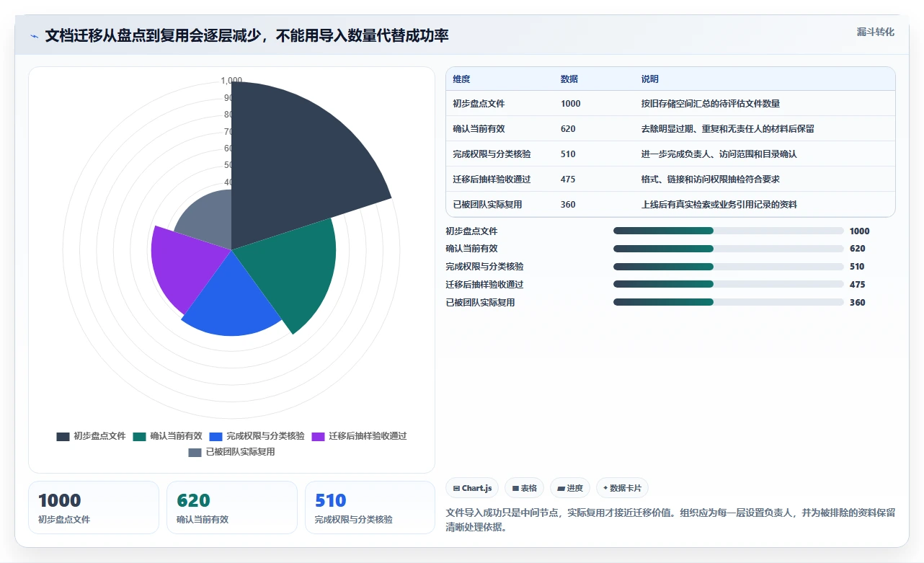Click table value 510
Viewport: 924px width, 563px height.
click(568, 154)
